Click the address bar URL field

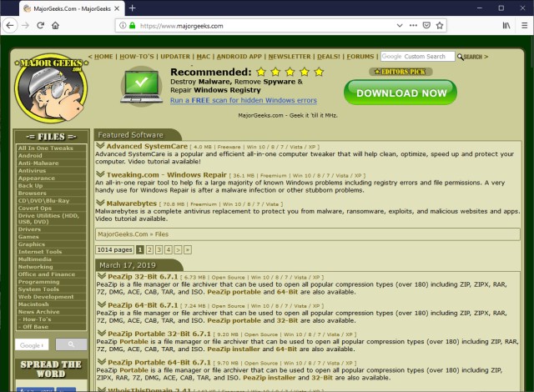(x=265, y=26)
